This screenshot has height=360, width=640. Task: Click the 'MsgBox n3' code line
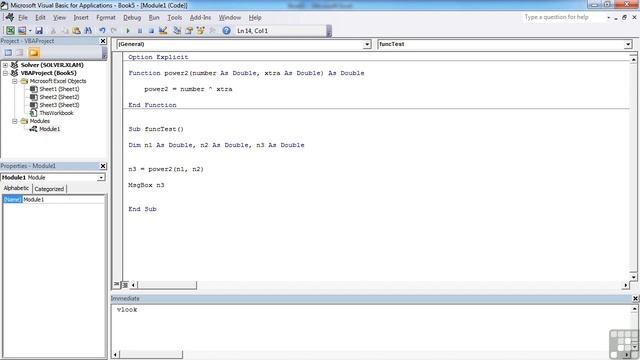tap(146, 185)
